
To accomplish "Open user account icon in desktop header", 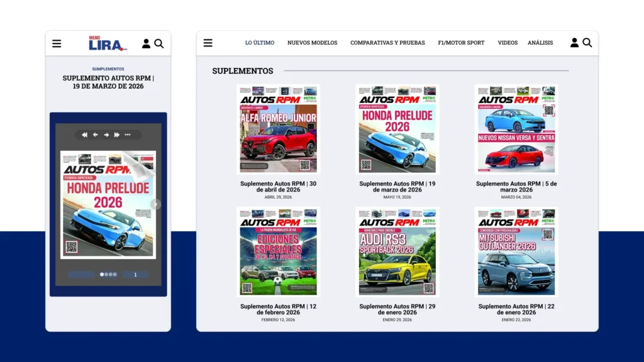I will [x=574, y=42].
